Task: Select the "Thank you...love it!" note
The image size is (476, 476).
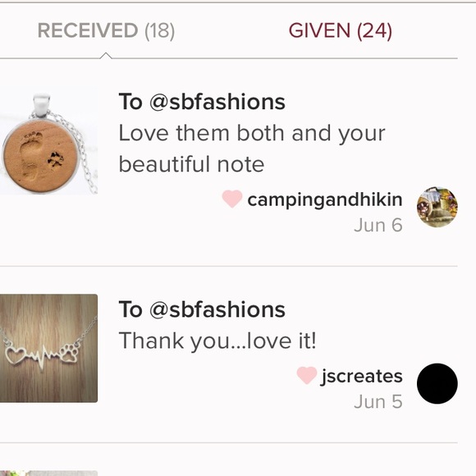Action: 217,341
